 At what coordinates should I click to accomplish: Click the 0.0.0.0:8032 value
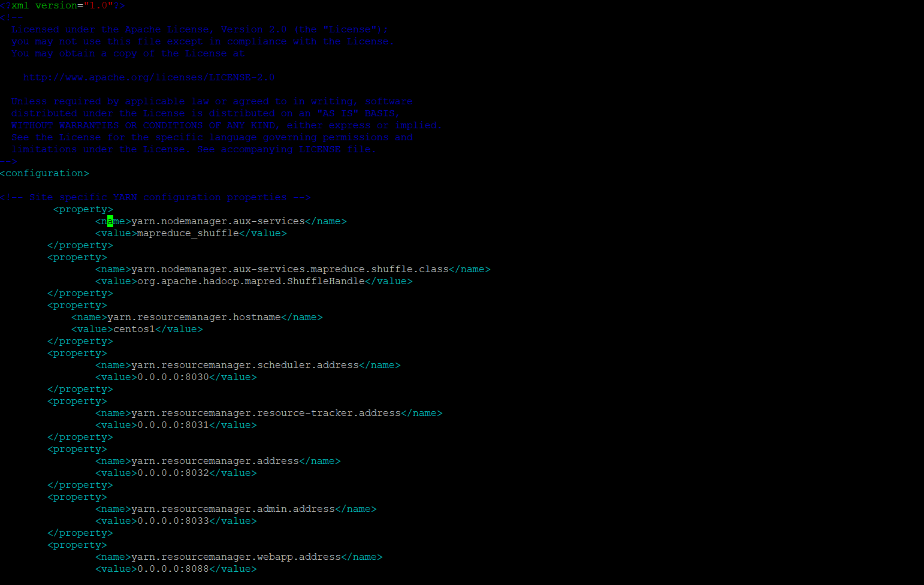[173, 473]
